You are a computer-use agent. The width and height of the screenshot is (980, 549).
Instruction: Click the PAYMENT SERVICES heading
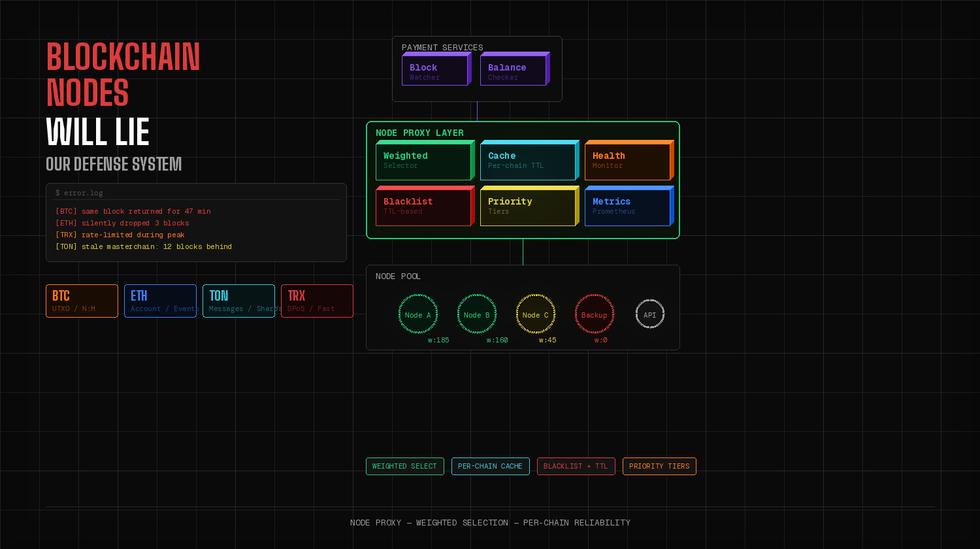tap(442, 48)
